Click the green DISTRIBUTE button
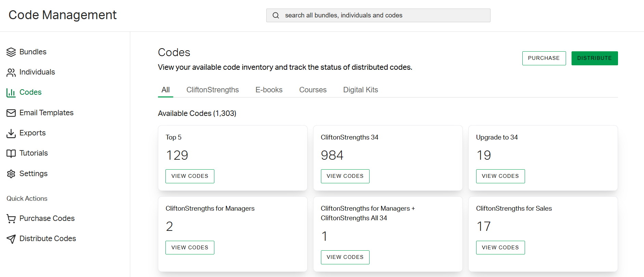The height and width of the screenshot is (277, 644). point(594,58)
